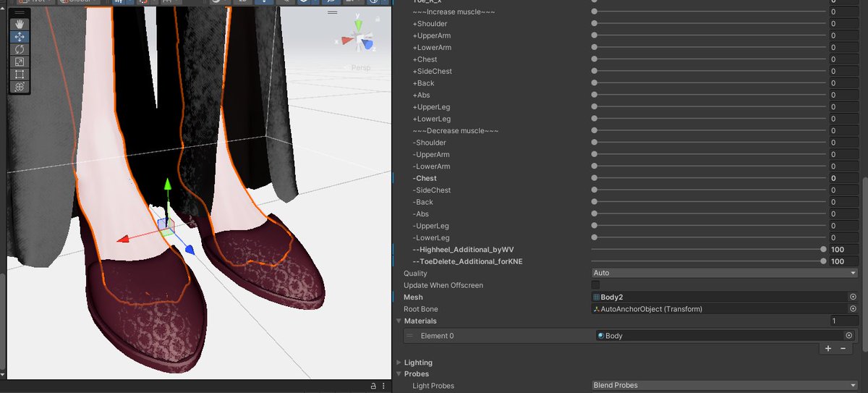The height and width of the screenshot is (393, 868).
Task: Click the '+LowerArm' label
Action: 432,48
